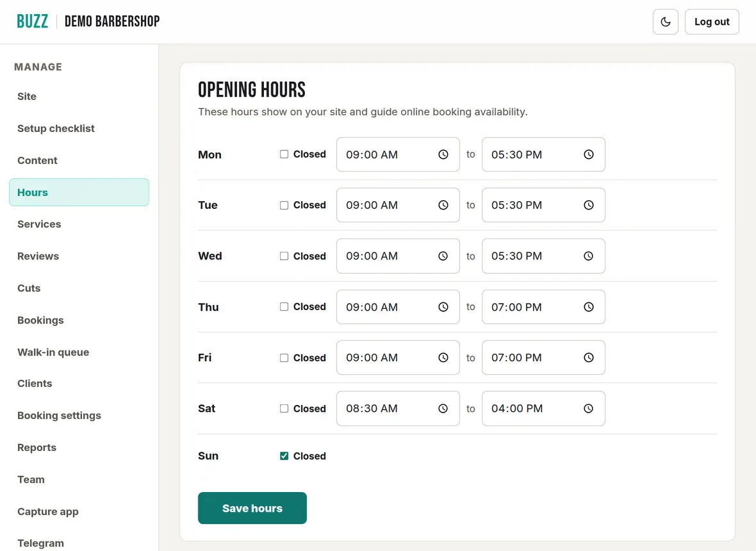
Task: Open clock picker for Saturday opening time
Action: click(443, 408)
